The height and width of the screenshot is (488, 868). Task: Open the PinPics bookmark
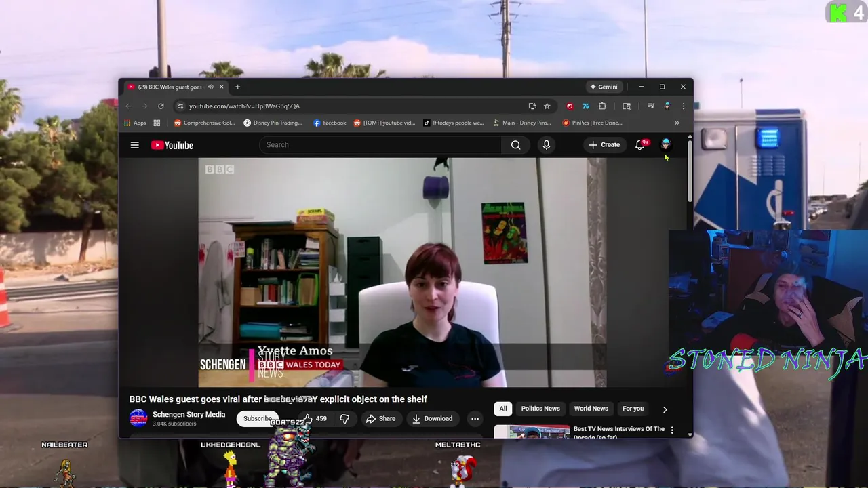[x=592, y=123]
